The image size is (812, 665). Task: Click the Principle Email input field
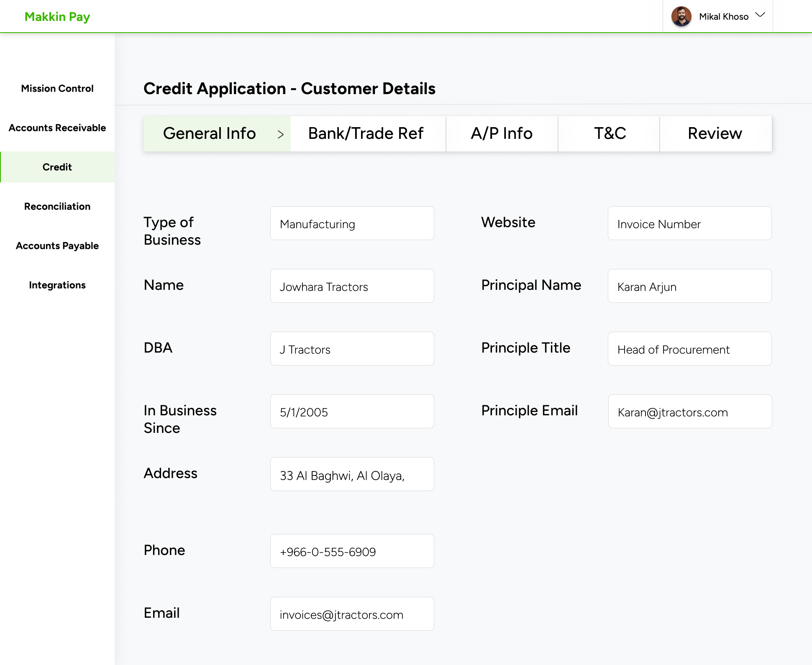tap(689, 412)
